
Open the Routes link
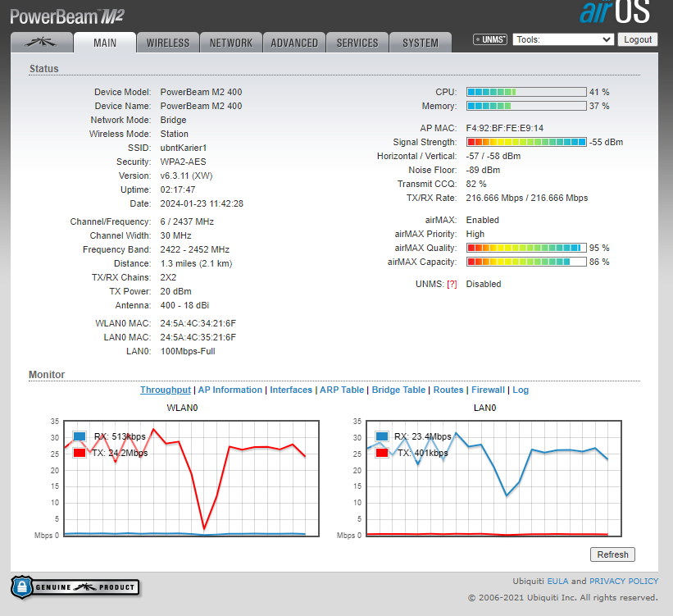(448, 390)
